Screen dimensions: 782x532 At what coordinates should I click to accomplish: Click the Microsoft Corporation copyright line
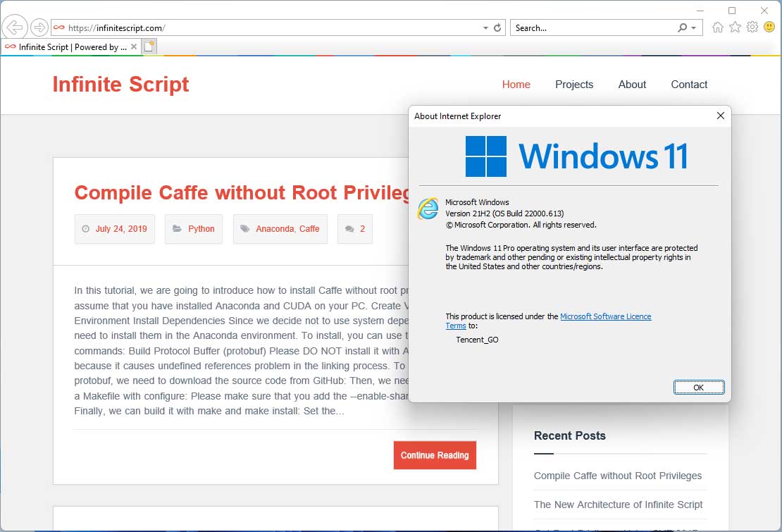click(x=521, y=225)
